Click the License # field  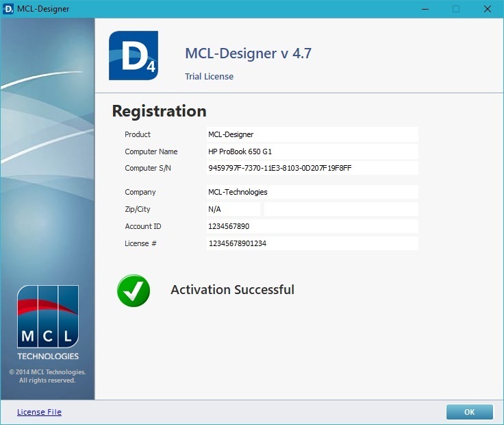312,243
